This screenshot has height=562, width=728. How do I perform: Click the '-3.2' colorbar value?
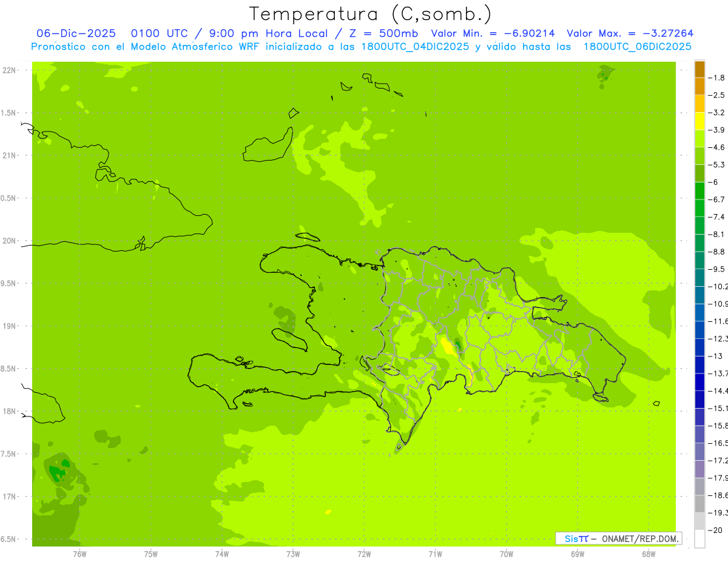(x=717, y=113)
